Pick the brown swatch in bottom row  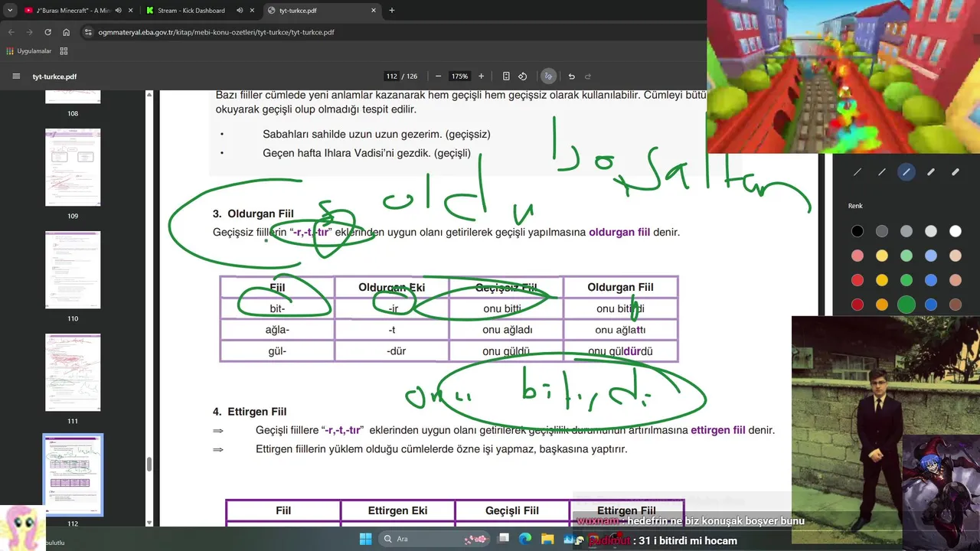point(955,305)
